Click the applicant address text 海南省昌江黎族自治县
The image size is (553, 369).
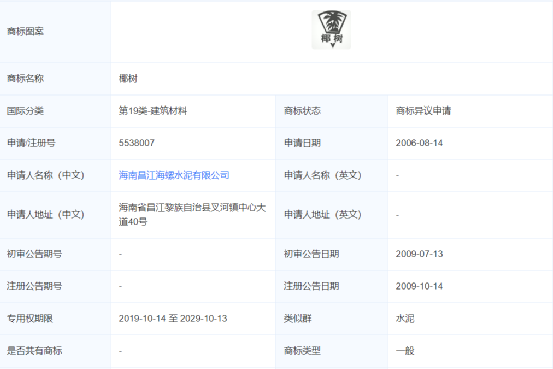(x=164, y=207)
